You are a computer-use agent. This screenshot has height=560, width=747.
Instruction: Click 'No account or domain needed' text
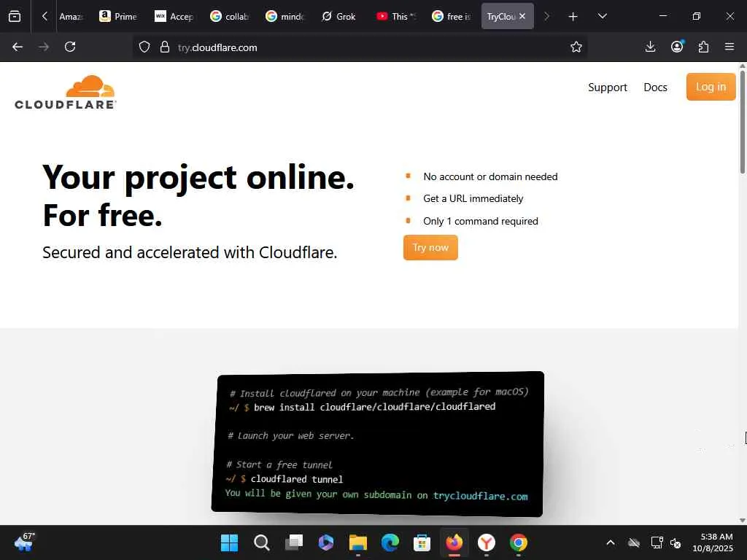pyautogui.click(x=490, y=176)
